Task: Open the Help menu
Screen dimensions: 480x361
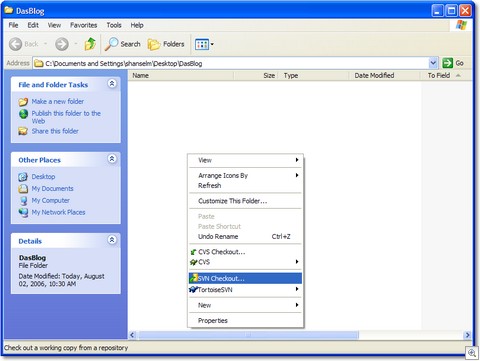Action: pos(137,25)
